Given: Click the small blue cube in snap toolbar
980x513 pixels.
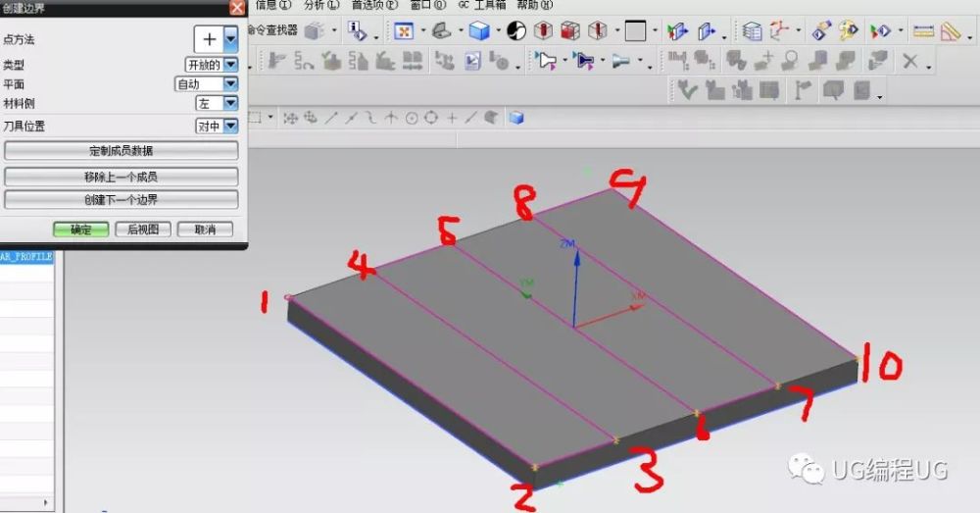Looking at the screenshot, I should (x=516, y=118).
